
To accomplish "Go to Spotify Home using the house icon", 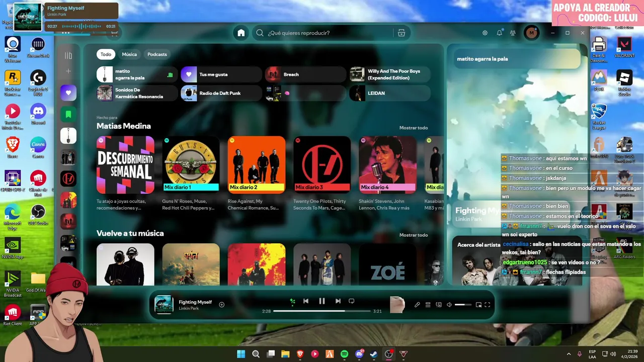I will 241,33.
